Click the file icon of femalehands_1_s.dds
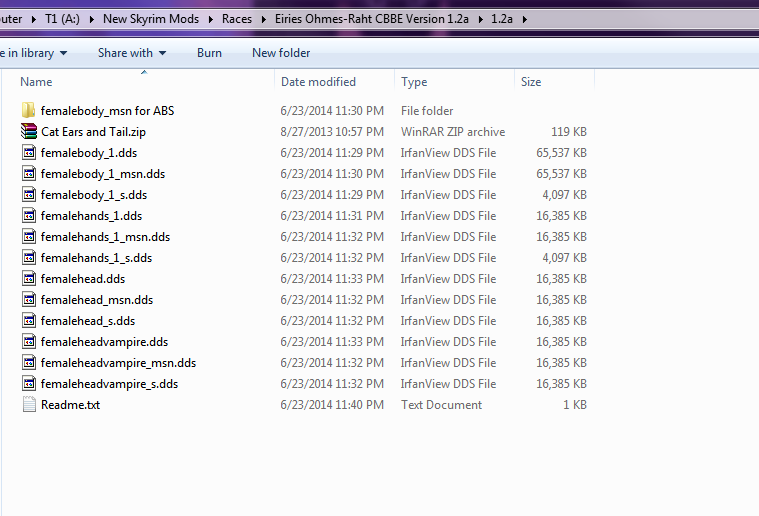 click(29, 258)
